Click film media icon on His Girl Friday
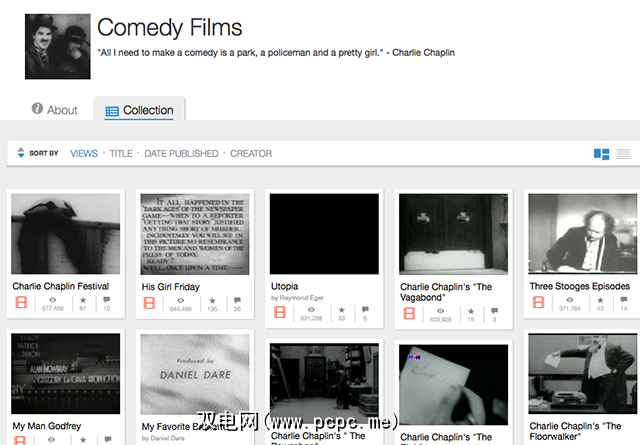 (149, 303)
